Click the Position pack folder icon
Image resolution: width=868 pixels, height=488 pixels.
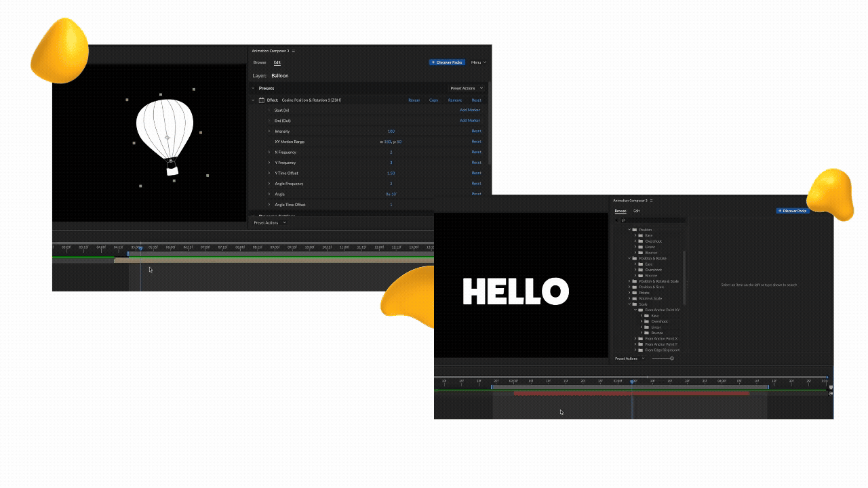coord(635,229)
